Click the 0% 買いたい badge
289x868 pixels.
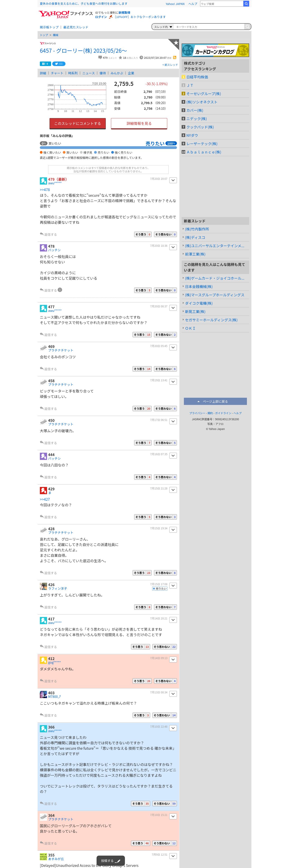[43, 144]
